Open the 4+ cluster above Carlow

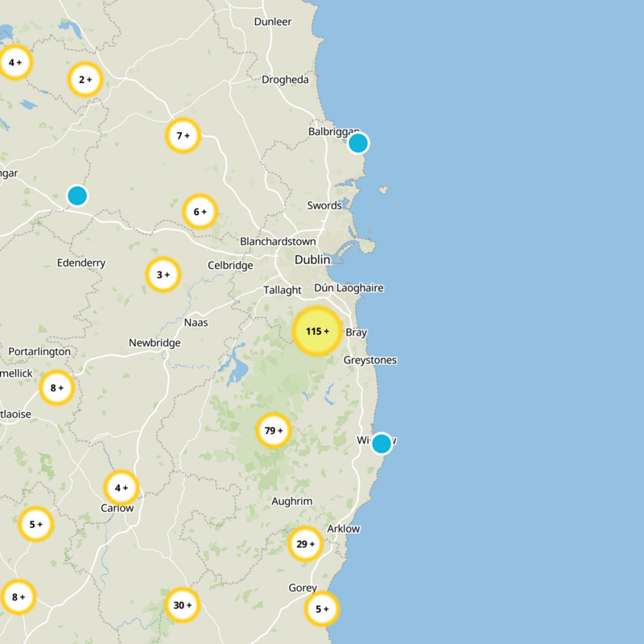pos(120,488)
